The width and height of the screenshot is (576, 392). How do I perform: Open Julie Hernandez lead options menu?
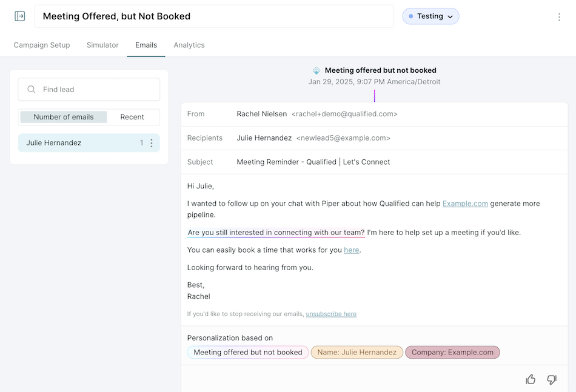pyautogui.click(x=152, y=143)
